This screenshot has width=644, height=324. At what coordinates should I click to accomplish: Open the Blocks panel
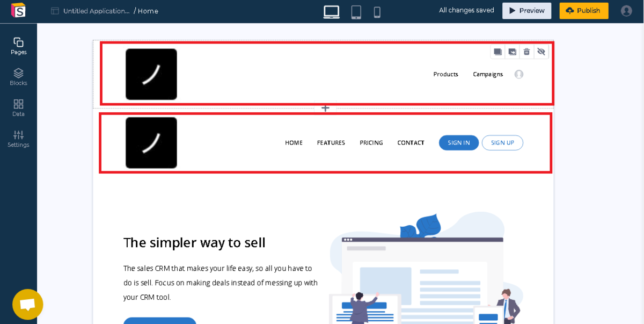[x=18, y=77]
